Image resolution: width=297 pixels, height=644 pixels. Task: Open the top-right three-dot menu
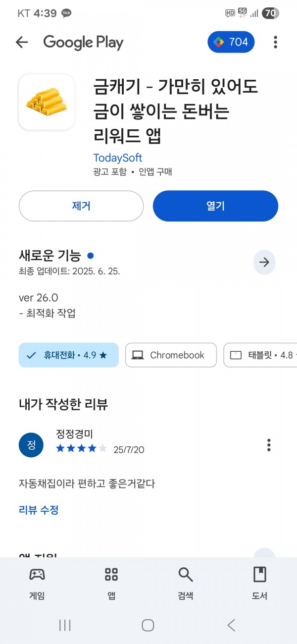275,42
